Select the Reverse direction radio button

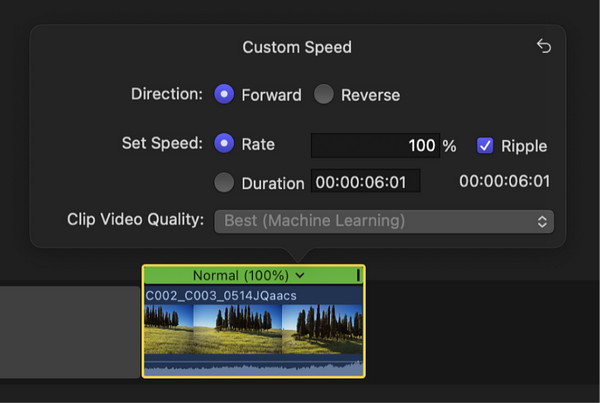point(324,94)
